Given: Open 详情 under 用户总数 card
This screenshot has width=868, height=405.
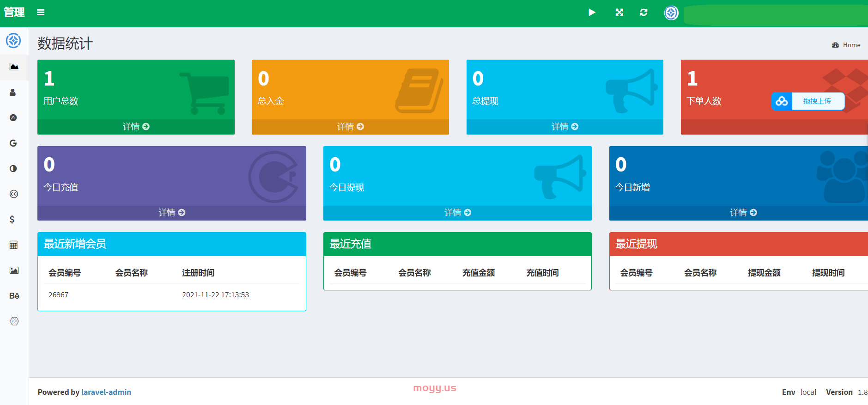Looking at the screenshot, I should [x=136, y=127].
